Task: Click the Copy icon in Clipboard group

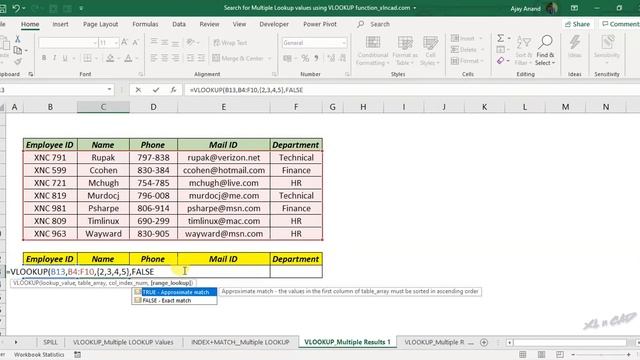Action: coord(18,51)
